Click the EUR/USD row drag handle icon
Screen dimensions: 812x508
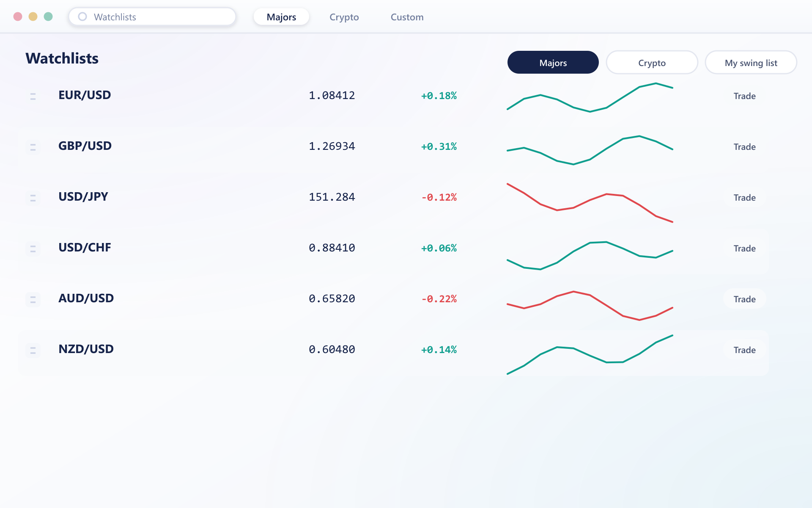click(33, 97)
